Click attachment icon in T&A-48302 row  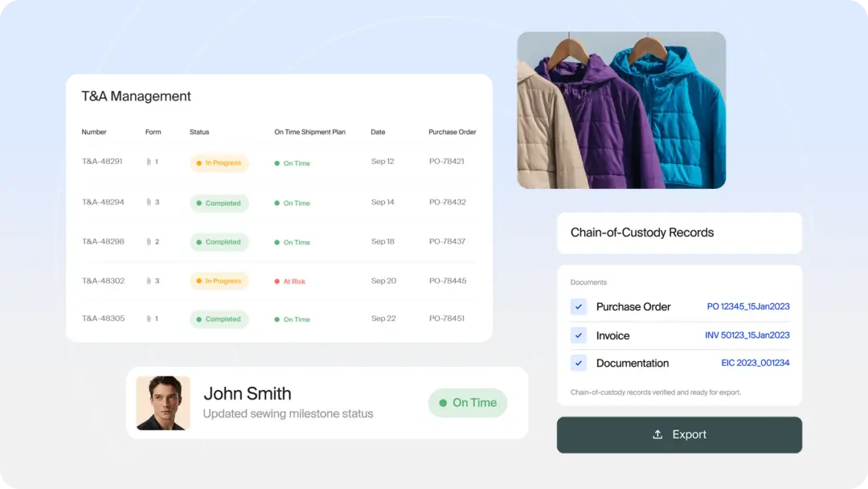[x=149, y=281]
